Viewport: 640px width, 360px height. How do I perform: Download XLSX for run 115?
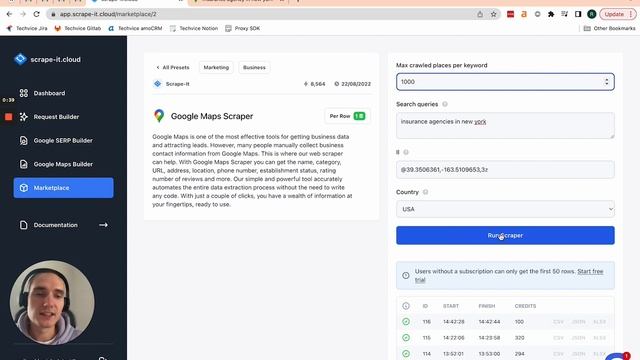click(x=599, y=338)
